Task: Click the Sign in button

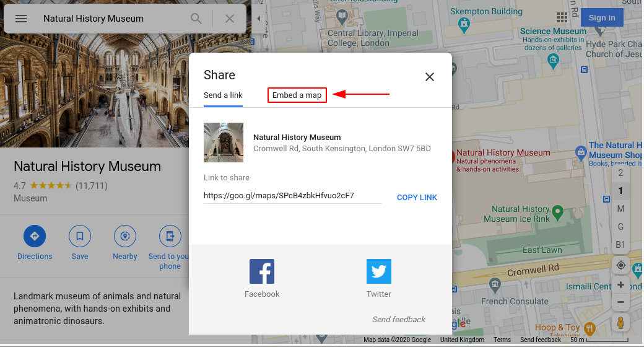Action: point(602,18)
